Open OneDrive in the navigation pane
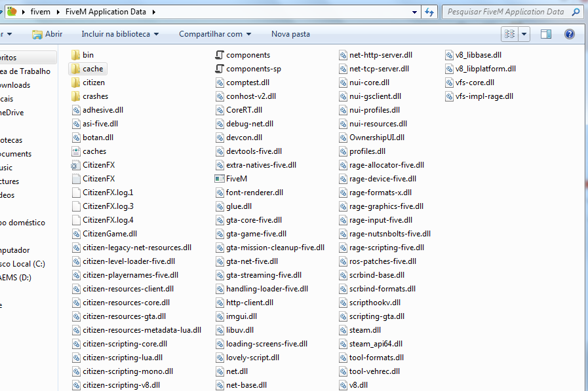The width and height of the screenshot is (588, 391). coord(12,113)
